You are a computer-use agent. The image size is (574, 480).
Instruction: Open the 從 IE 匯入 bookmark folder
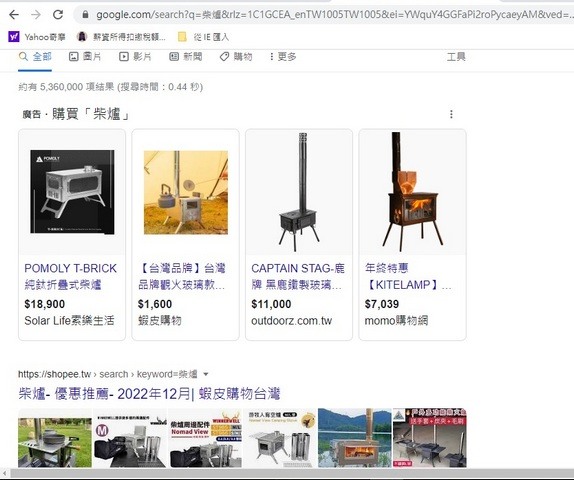[203, 37]
